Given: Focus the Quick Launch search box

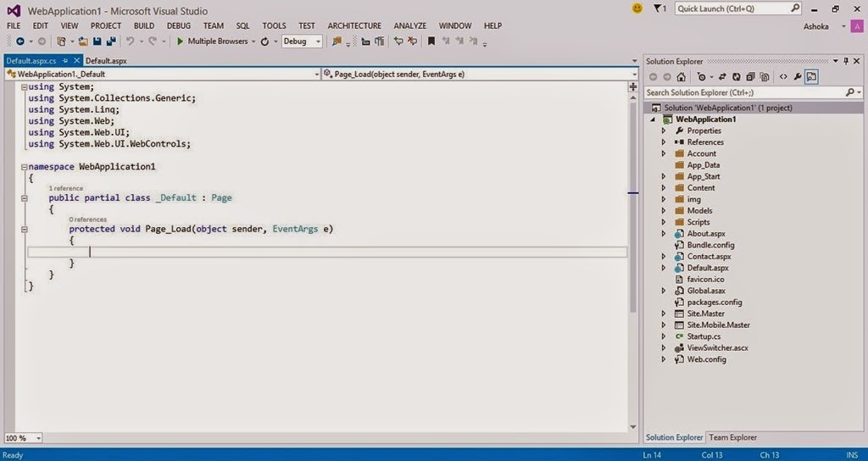Looking at the screenshot, I should pyautogui.click(x=738, y=8).
